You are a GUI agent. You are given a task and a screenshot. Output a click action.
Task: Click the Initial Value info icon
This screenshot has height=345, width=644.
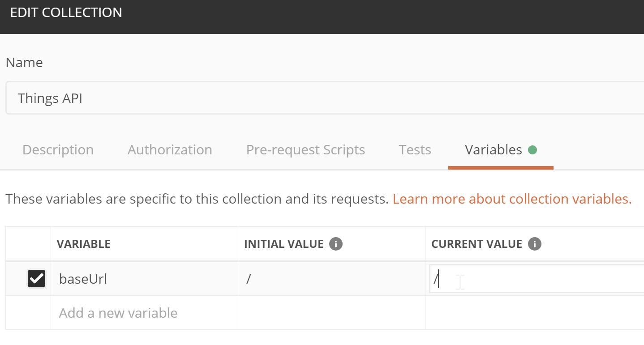[336, 244]
